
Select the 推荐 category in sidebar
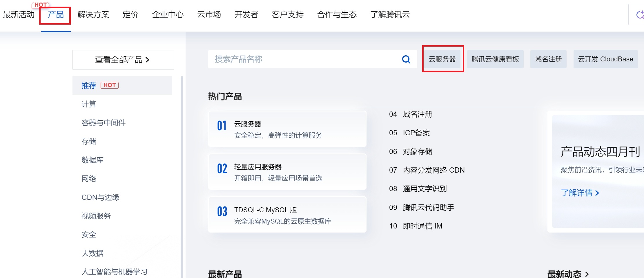click(x=122, y=85)
